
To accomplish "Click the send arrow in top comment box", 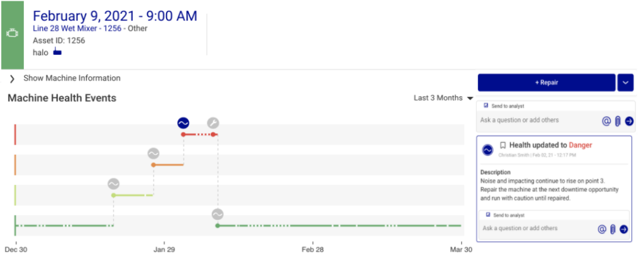I will [629, 121].
